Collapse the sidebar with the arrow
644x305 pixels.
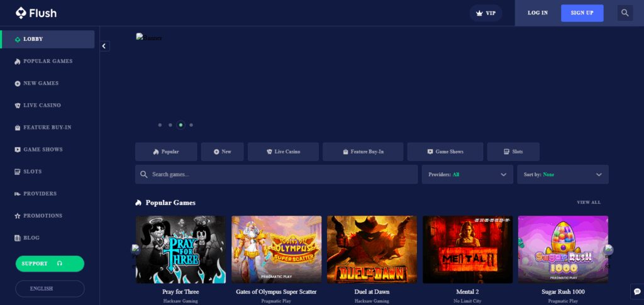104,47
